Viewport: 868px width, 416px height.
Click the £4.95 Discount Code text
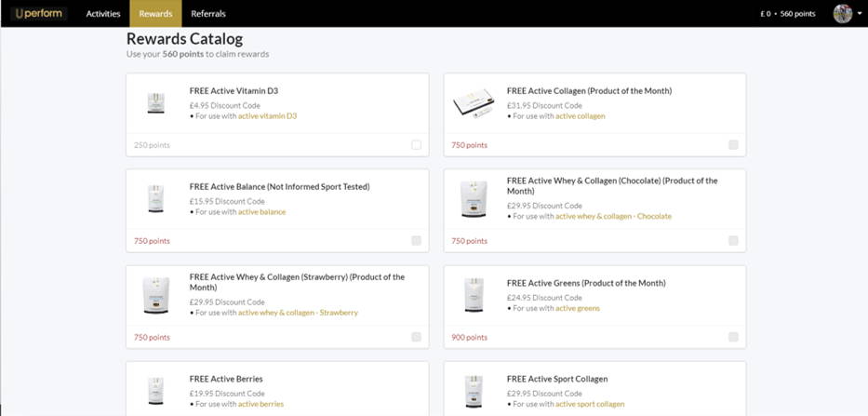pos(225,105)
